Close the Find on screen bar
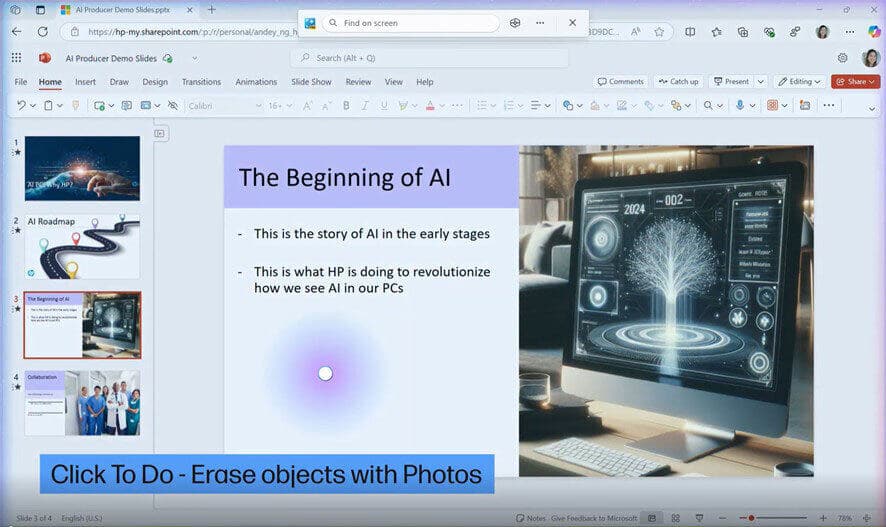The height and width of the screenshot is (527, 886). click(x=572, y=23)
